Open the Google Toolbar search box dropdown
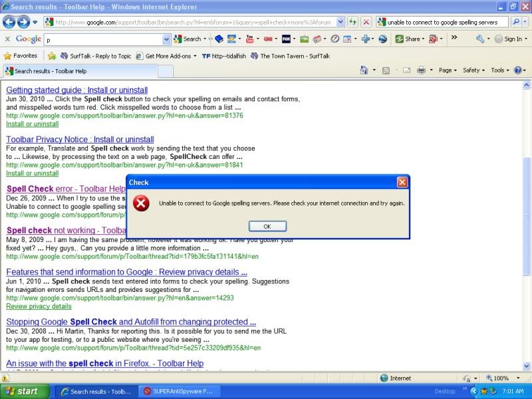Screen dimensions: 532x399 coord(166,39)
